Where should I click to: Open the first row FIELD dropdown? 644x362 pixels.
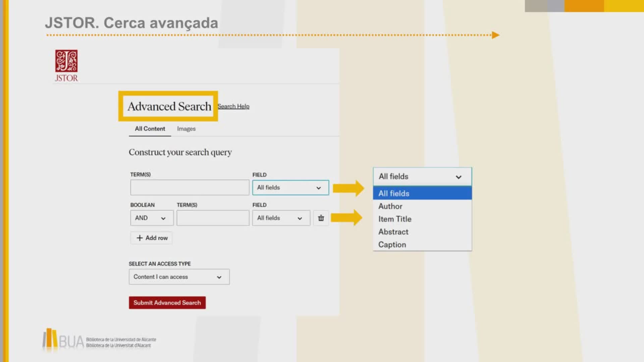tap(290, 188)
